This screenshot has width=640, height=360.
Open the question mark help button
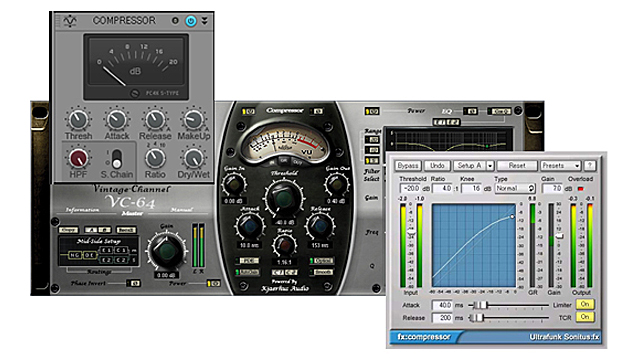point(590,165)
